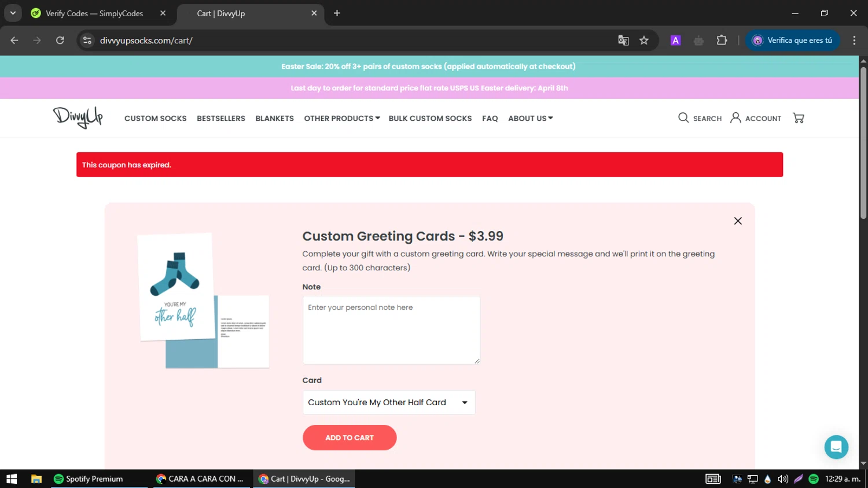
Task: Click the personal note text area
Action: [391, 330]
